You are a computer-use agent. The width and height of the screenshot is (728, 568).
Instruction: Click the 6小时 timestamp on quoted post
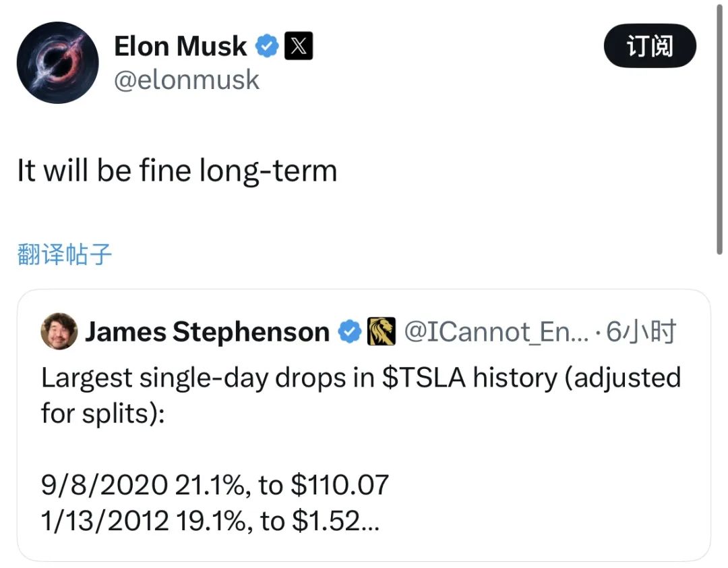tap(641, 332)
